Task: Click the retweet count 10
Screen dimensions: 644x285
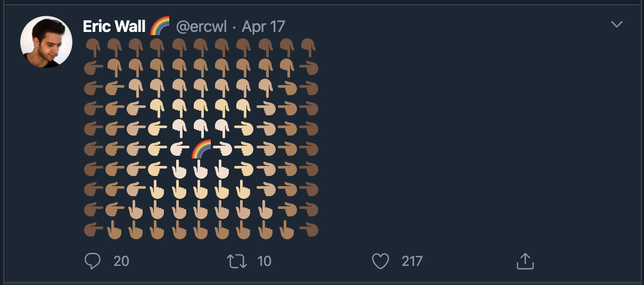Action: coord(265,261)
